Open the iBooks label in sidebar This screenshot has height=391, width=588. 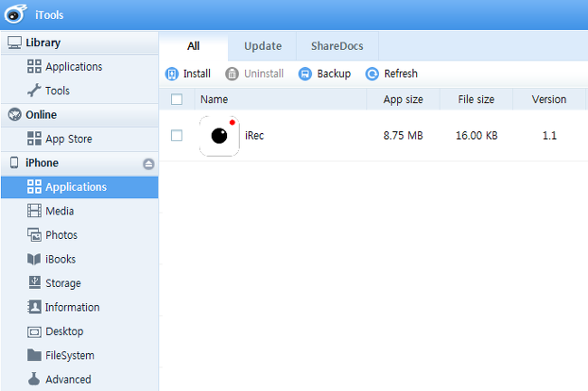[x=61, y=259]
